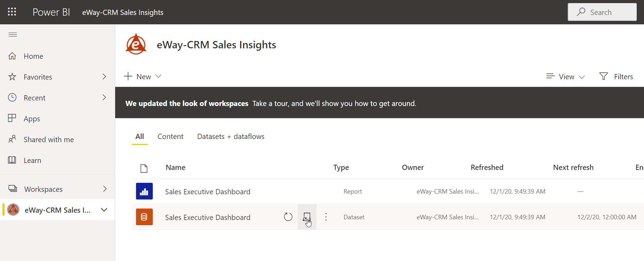This screenshot has height=261, width=644.
Task: Open the View dropdown chevron
Action: [x=582, y=77]
